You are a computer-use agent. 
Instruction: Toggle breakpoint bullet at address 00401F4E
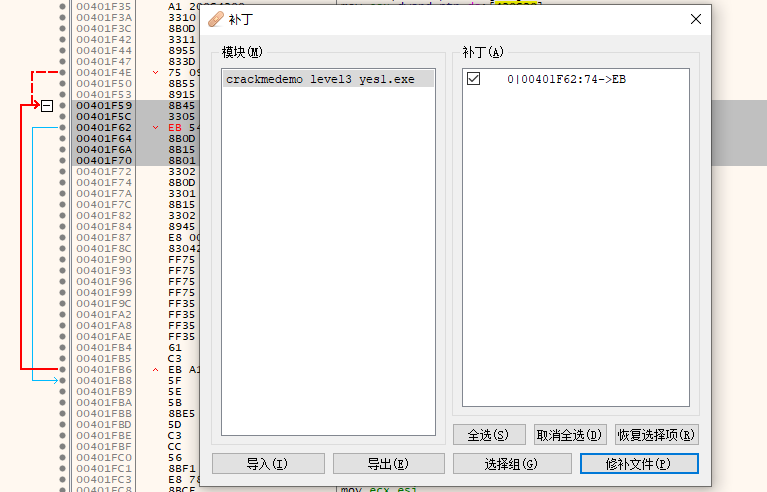coord(62,72)
